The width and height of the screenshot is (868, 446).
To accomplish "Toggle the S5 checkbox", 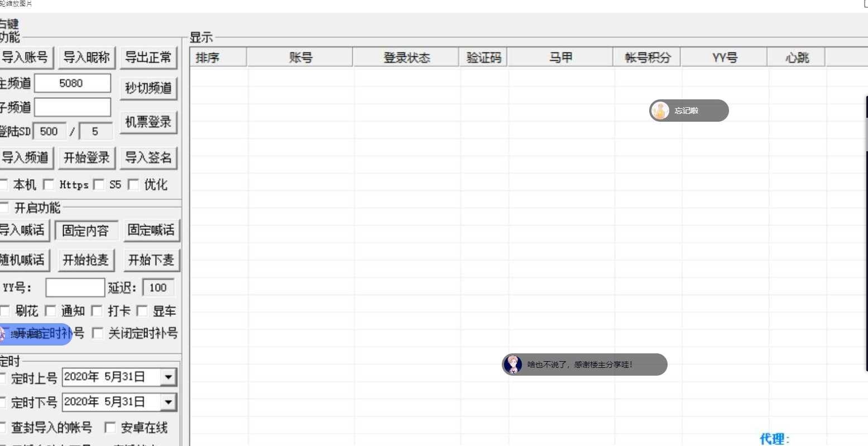I will pyautogui.click(x=99, y=184).
